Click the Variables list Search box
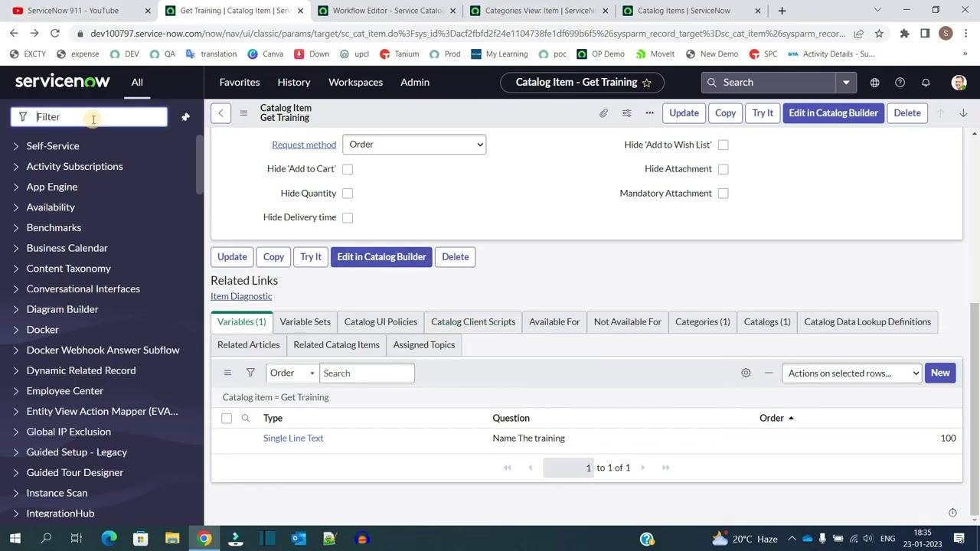The width and height of the screenshot is (980, 551). [x=367, y=373]
